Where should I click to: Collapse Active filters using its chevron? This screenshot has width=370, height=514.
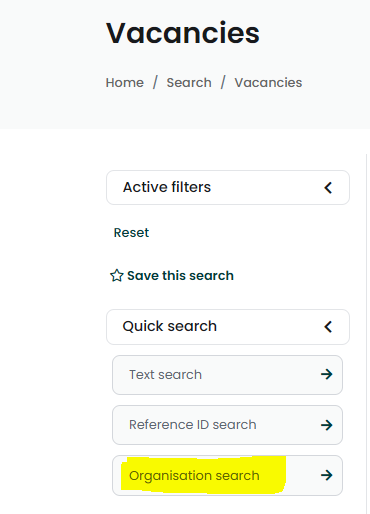pyautogui.click(x=328, y=188)
